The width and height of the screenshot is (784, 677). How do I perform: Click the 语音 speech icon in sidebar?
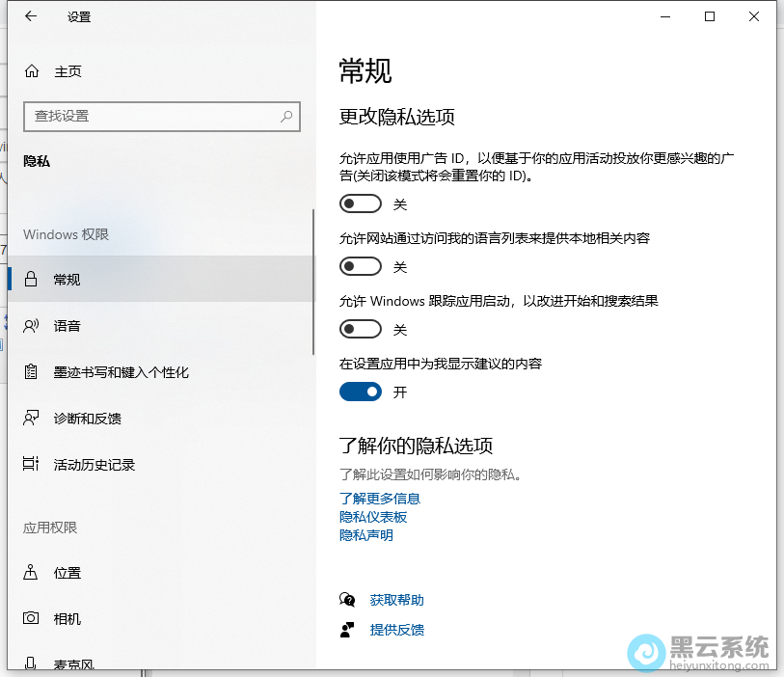click(32, 326)
